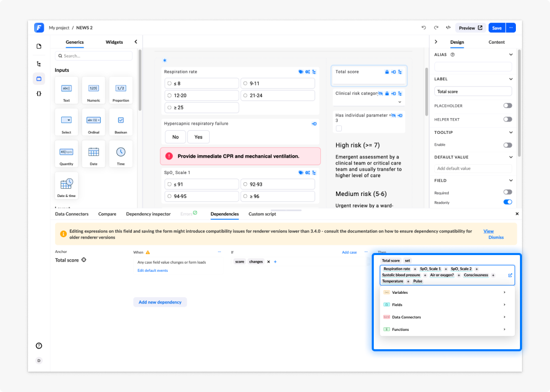Pick the Proportion input component
550x392 pixels.
(121, 91)
